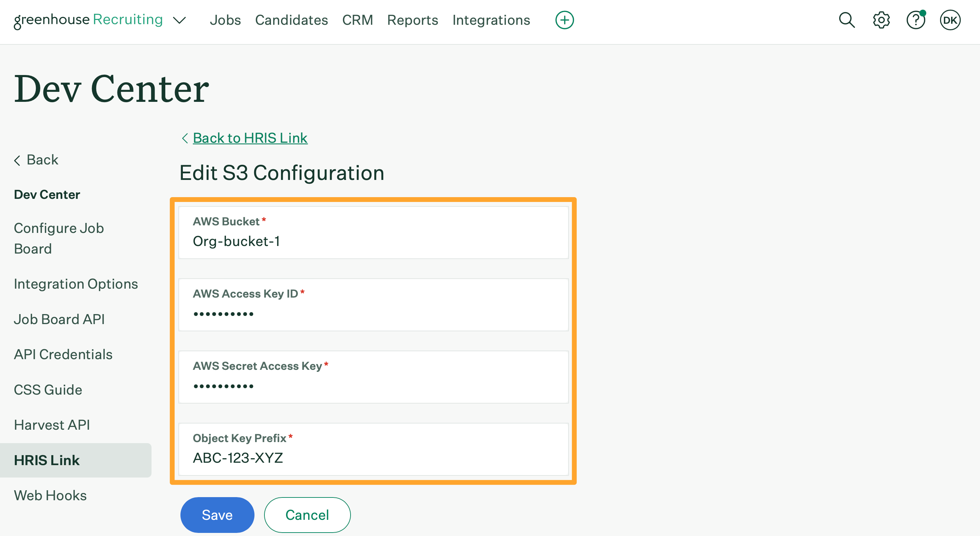Click the Greenhouse Recruiting logo
Viewport: 980px width, 536px height.
pyautogui.click(x=88, y=19)
